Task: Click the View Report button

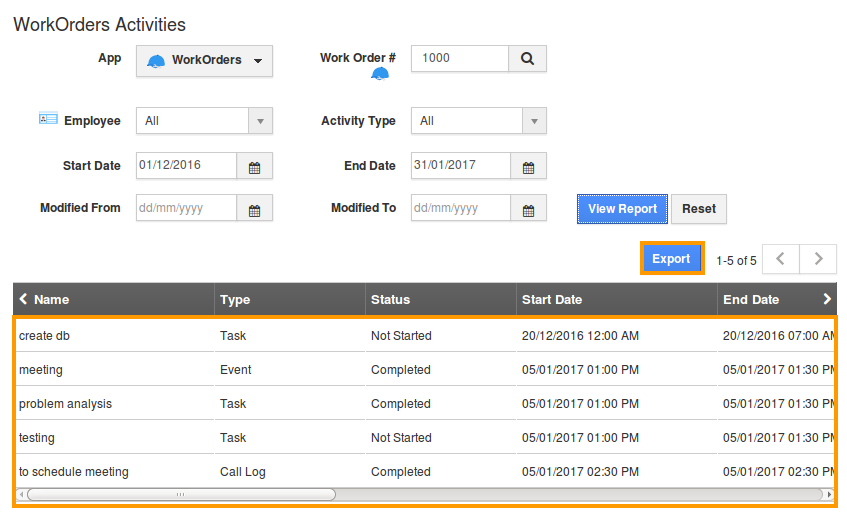Action: [x=622, y=209]
